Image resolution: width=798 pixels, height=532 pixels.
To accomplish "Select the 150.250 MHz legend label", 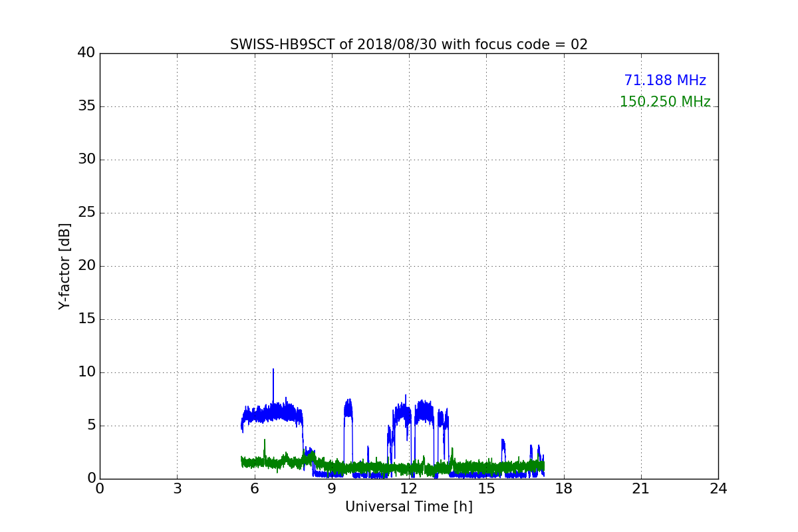I will click(665, 102).
